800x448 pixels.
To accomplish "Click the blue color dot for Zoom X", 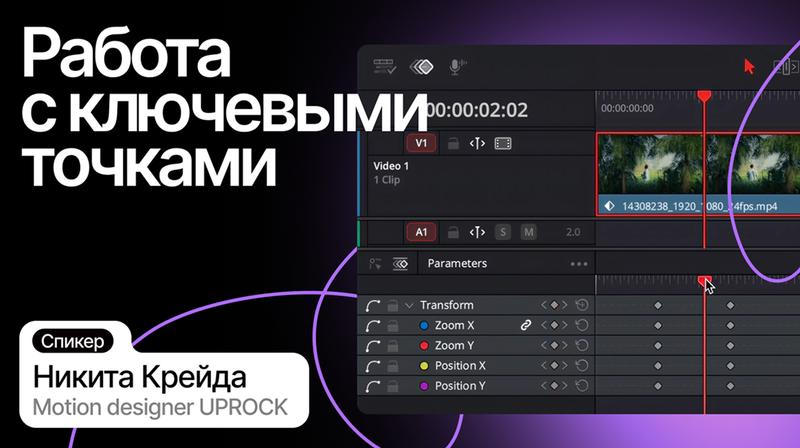I will [423, 326].
